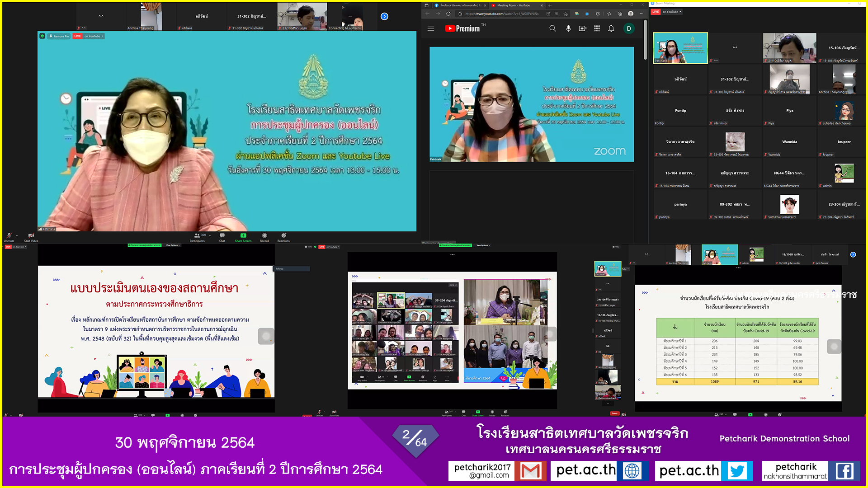Screen dimensions: 868x488
Task: Click the YouTube page vertical scrollbar
Action: 645,41
